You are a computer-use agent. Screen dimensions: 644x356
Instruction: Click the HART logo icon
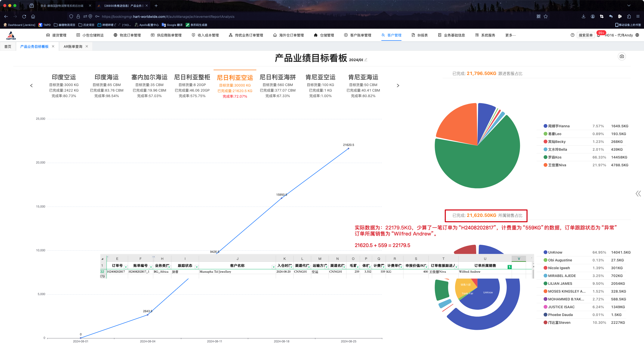click(x=11, y=35)
